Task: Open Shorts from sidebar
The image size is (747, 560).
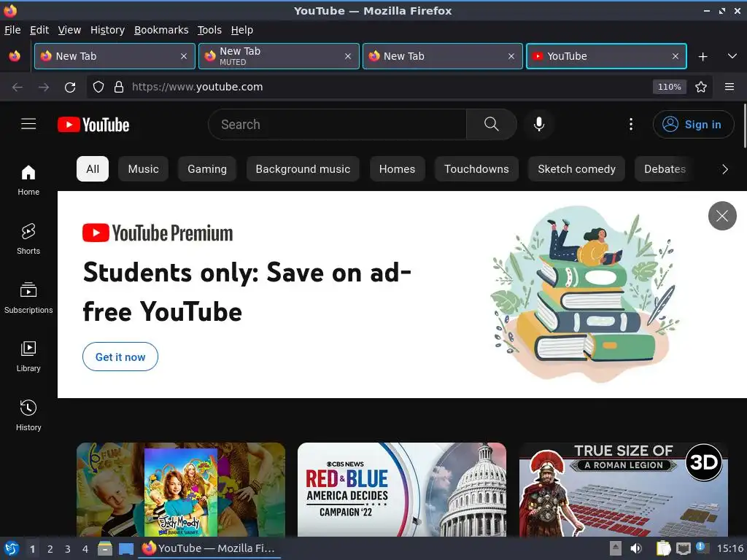Action: click(28, 239)
